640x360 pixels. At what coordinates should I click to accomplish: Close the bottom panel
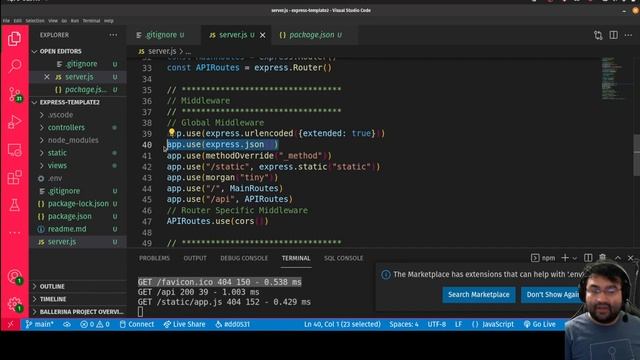631,258
